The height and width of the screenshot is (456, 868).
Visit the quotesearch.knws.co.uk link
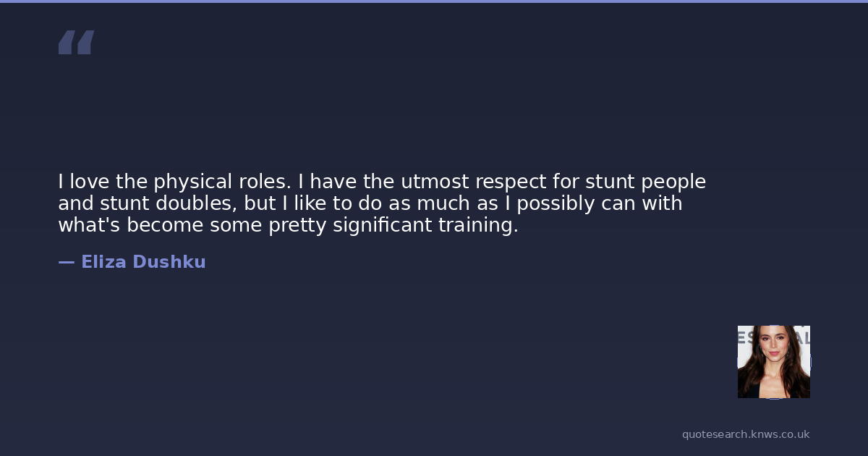tap(746, 434)
